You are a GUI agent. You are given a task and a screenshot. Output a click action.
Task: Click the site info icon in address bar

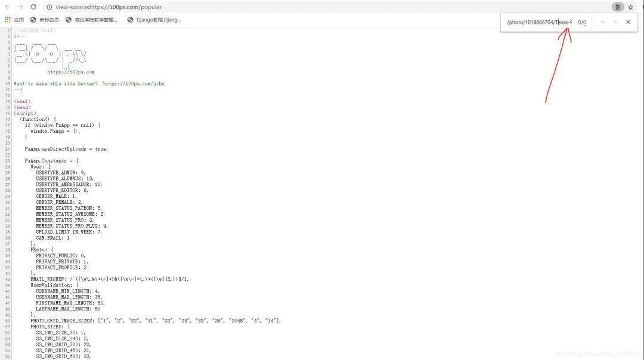pyautogui.click(x=49, y=7)
